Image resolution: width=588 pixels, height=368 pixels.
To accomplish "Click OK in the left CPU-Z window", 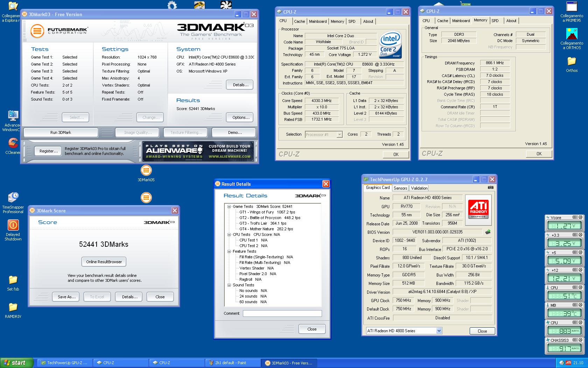I will tap(396, 154).
